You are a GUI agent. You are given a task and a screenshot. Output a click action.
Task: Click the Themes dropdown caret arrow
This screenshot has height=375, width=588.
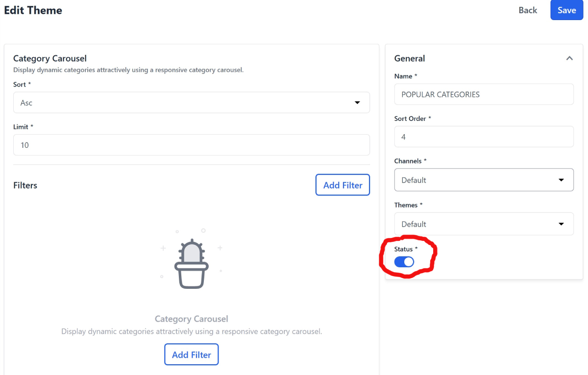tap(562, 224)
